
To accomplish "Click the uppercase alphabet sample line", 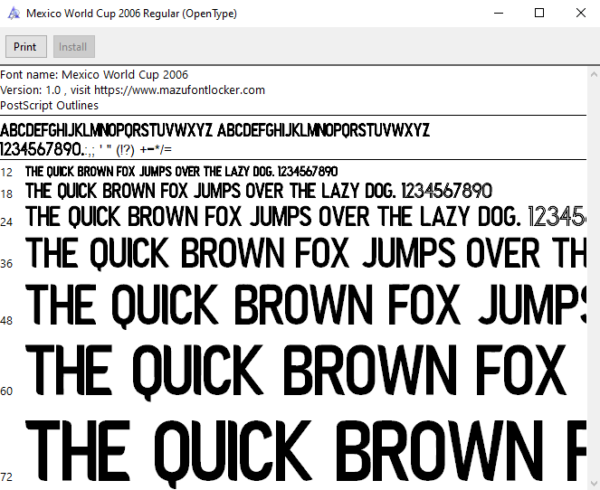I will [x=215, y=130].
